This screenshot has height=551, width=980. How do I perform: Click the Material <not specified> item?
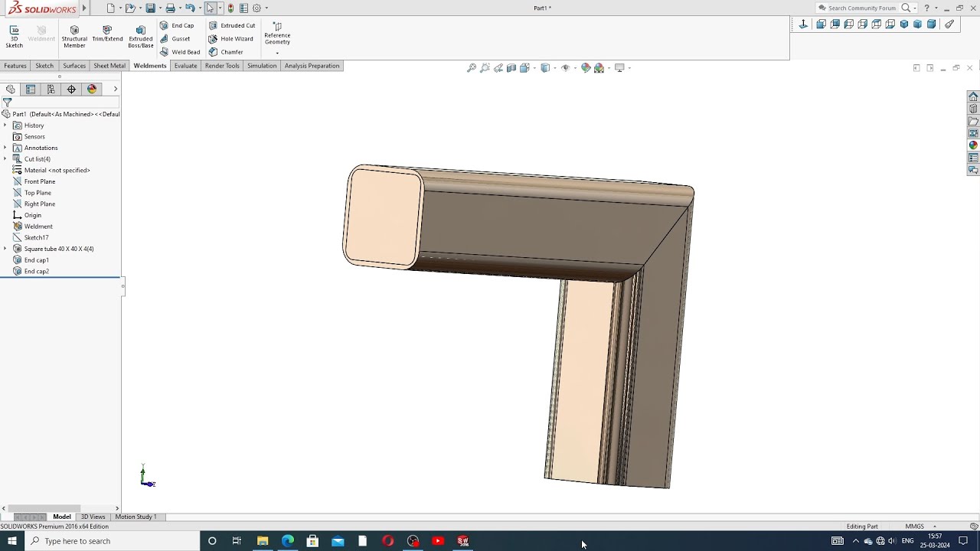57,170
